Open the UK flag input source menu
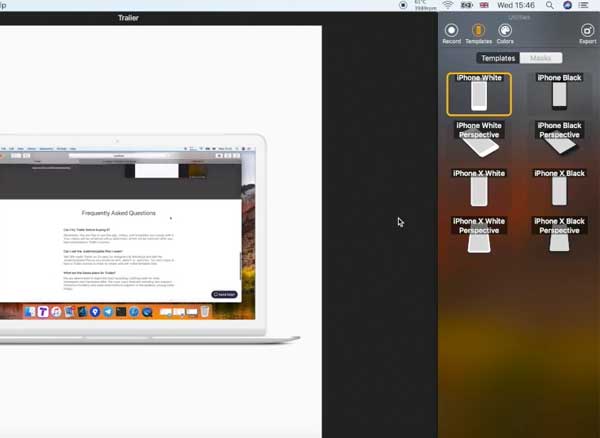 (x=484, y=5)
